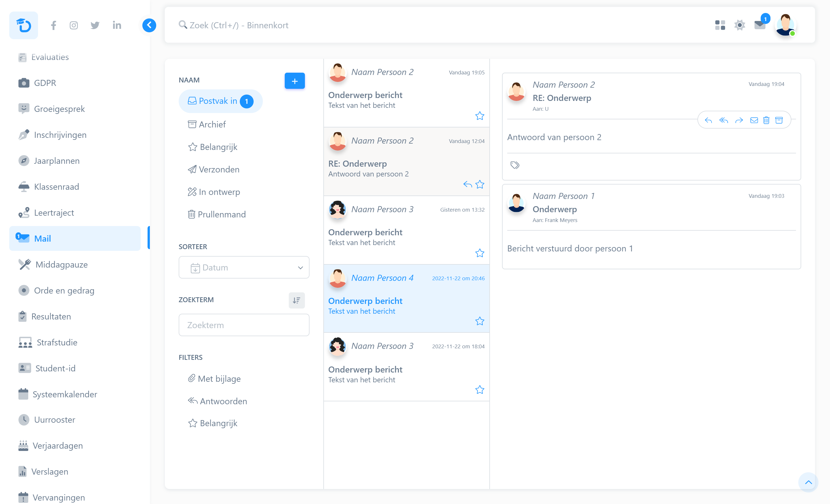Star the Gisteren om 13:32 message
This screenshot has width=830, height=504.
click(x=480, y=253)
